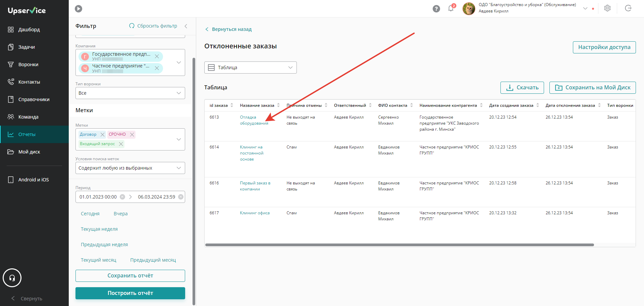Image resolution: width=644 pixels, height=306 pixels.
Task: Remove the Договор tag
Action: pos(102,134)
